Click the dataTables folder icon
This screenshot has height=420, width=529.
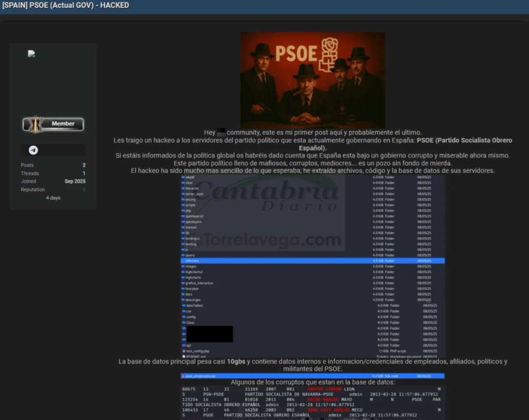pyautogui.click(x=183, y=305)
